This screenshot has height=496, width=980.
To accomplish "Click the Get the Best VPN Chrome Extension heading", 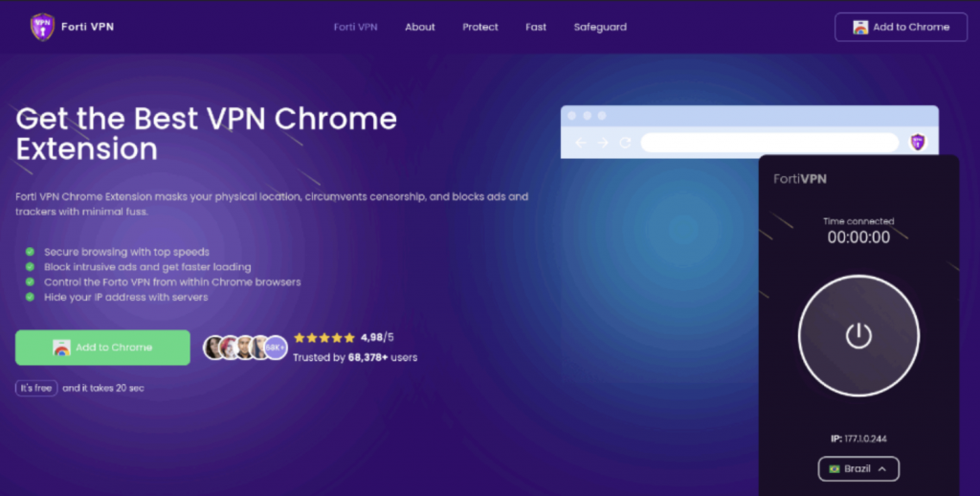I will pyautogui.click(x=207, y=133).
